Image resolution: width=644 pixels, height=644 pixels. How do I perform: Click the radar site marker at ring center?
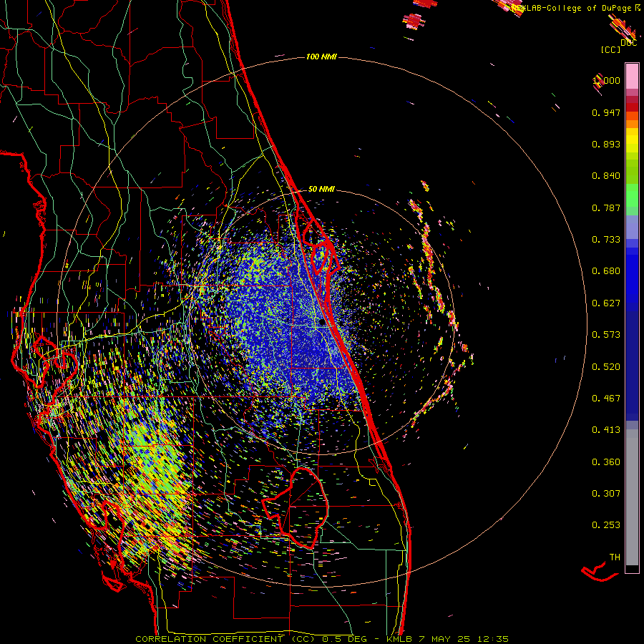tap(322, 323)
